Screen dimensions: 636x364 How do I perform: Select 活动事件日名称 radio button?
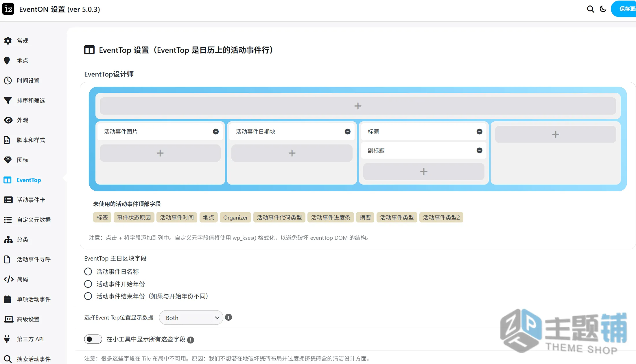[x=88, y=272]
